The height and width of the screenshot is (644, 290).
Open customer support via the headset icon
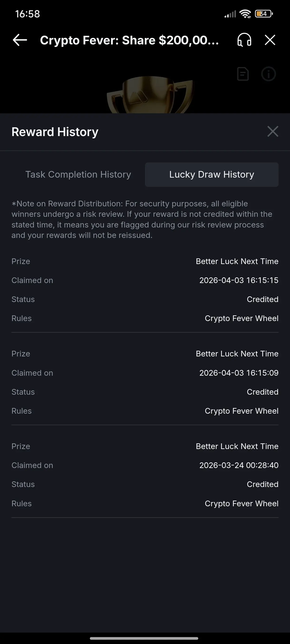pos(244,40)
